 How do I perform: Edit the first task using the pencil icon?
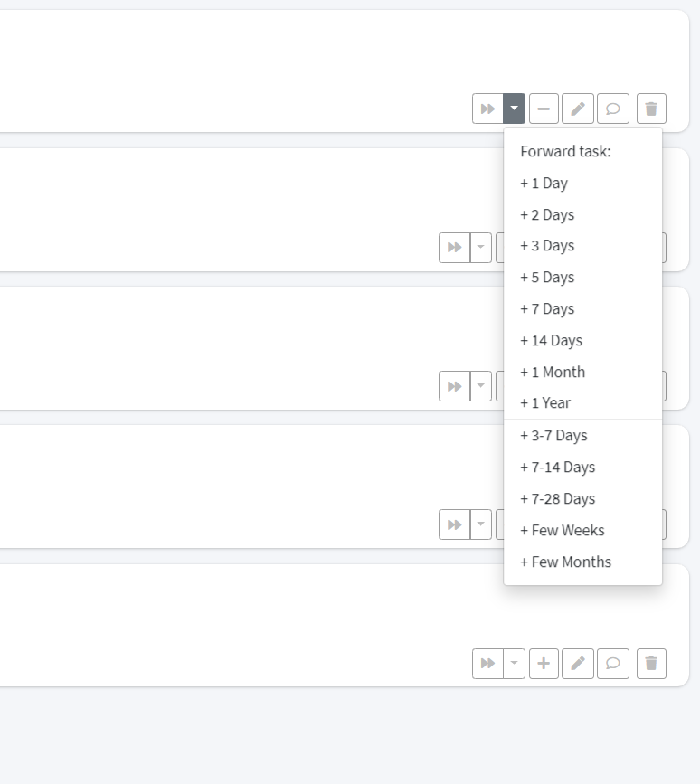[579, 108]
